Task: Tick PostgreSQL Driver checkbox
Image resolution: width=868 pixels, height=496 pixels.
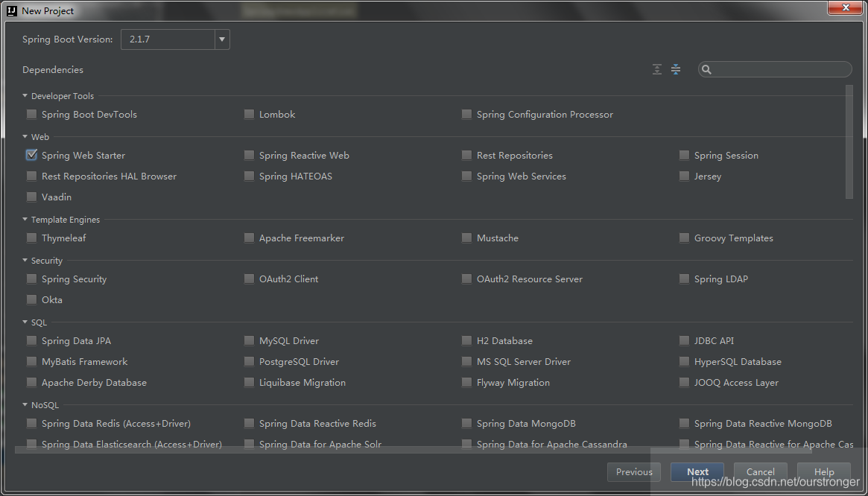Action: click(249, 362)
